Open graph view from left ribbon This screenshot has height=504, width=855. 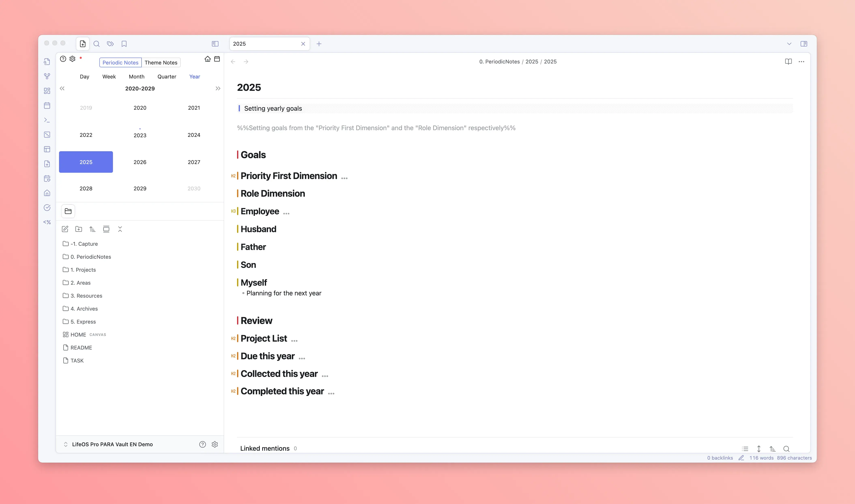[x=47, y=76]
